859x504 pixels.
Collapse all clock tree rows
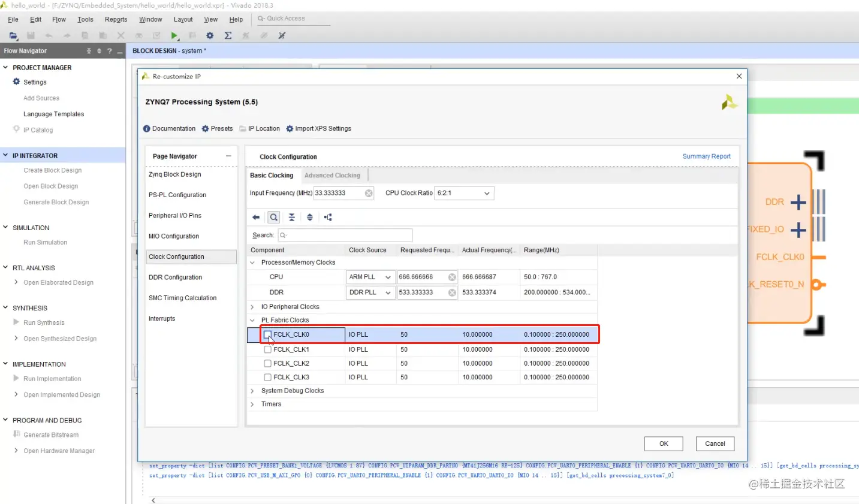pyautogui.click(x=292, y=218)
